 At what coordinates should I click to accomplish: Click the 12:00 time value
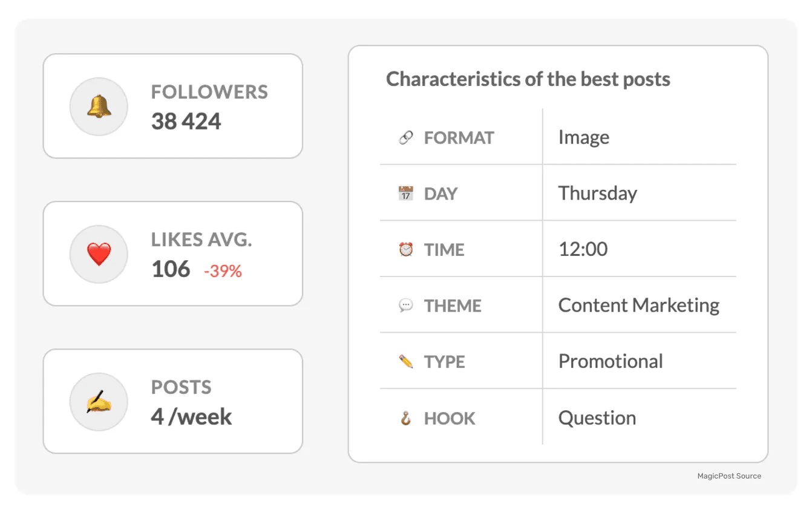click(x=583, y=249)
